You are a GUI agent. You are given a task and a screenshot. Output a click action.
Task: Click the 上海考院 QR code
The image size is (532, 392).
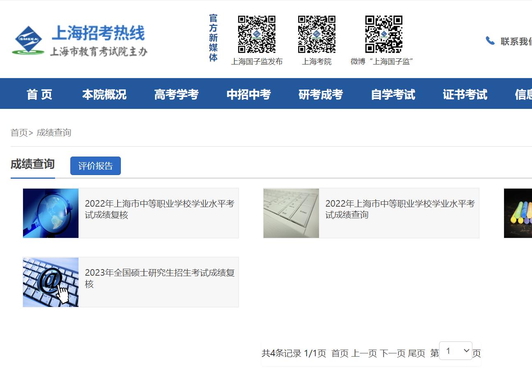[x=317, y=34]
